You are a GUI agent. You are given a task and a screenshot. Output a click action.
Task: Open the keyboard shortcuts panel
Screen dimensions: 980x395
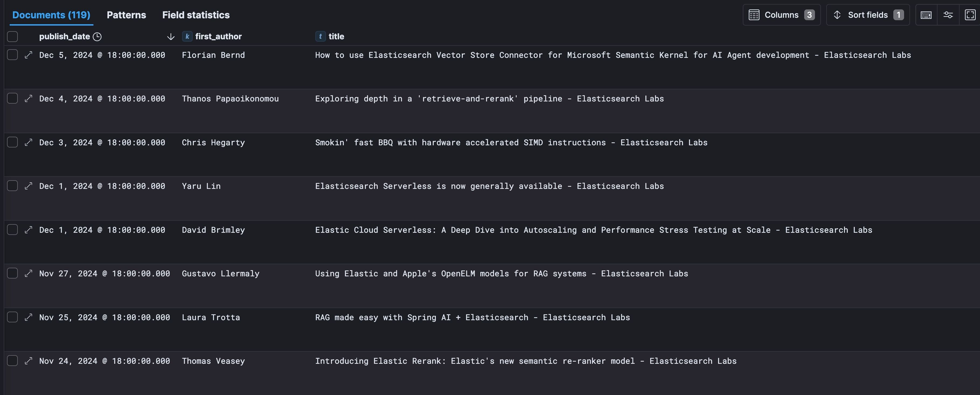pyautogui.click(x=926, y=15)
